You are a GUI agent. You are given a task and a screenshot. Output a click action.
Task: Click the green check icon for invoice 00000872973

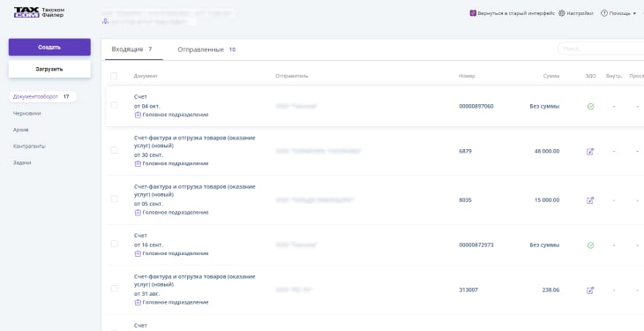[x=590, y=245]
